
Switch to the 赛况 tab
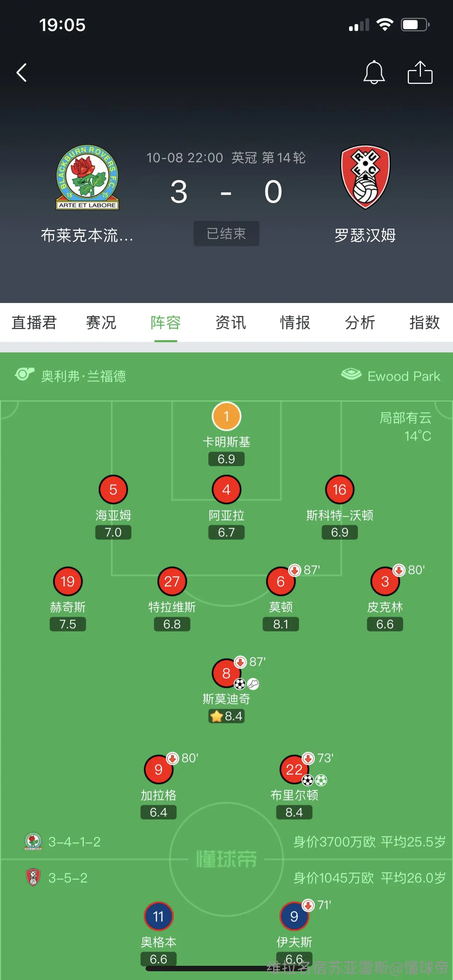tap(101, 323)
